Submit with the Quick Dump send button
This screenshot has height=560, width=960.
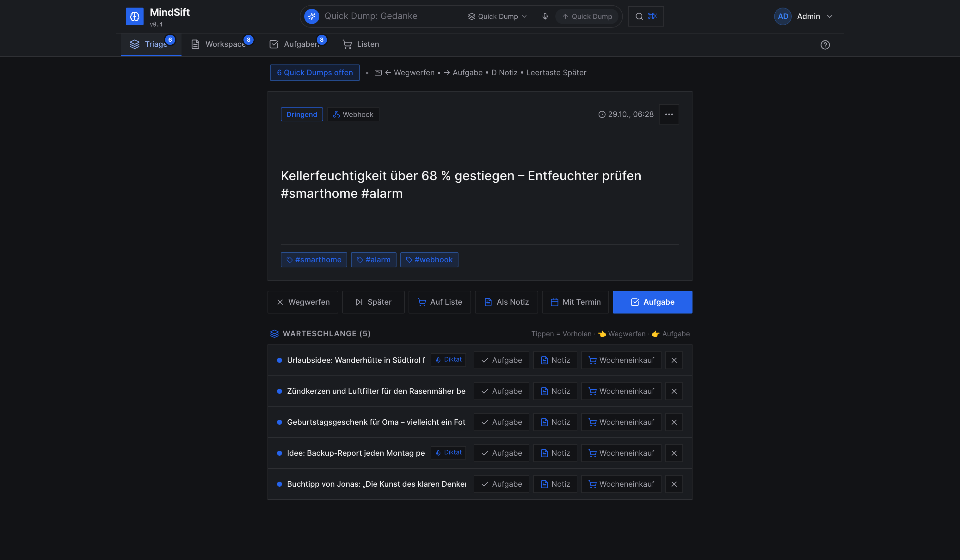tap(587, 16)
